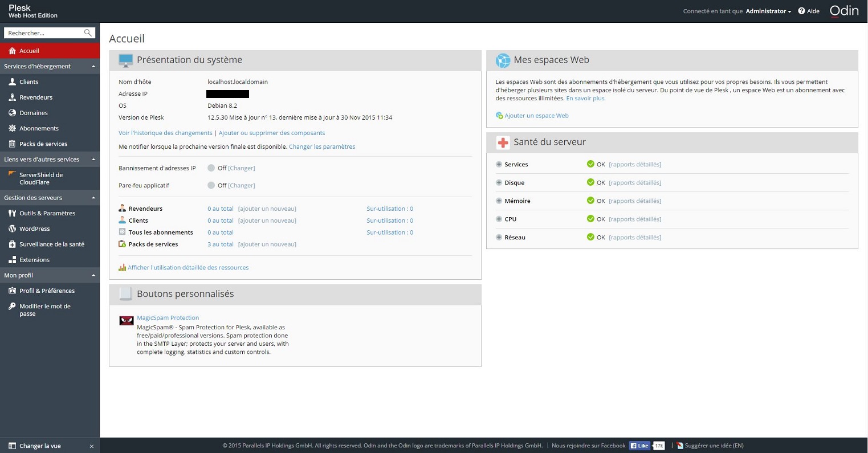868x453 pixels.
Task: Open Afficher l'utilisation détaillée des ressources
Action: pyautogui.click(x=188, y=267)
